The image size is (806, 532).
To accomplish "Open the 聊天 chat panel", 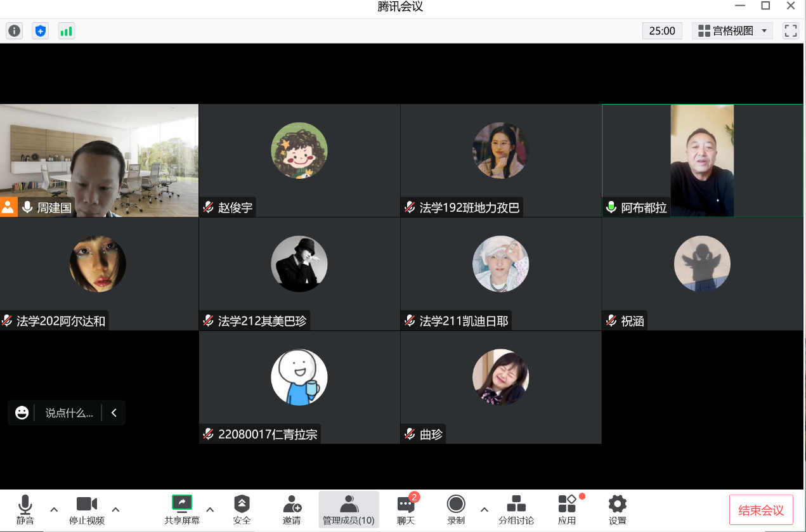I will pos(406,510).
